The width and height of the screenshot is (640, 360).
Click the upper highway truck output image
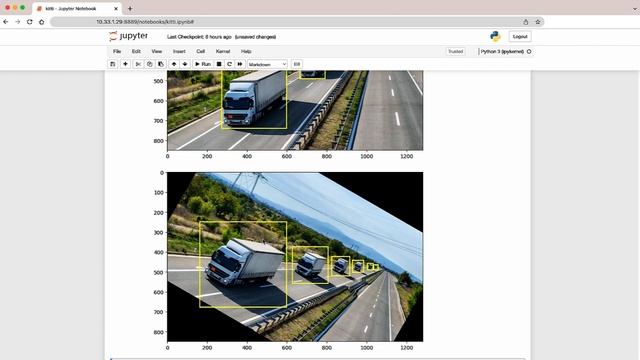pyautogui.click(x=295, y=110)
